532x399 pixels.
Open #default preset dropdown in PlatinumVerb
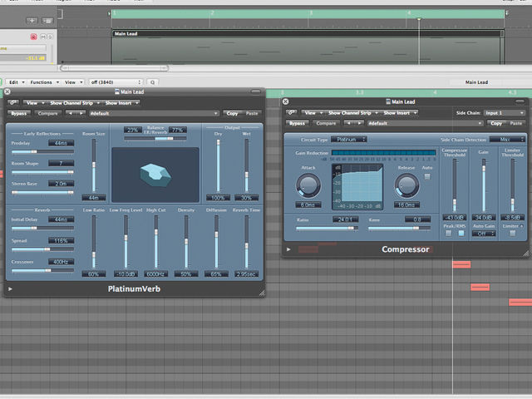click(x=154, y=113)
